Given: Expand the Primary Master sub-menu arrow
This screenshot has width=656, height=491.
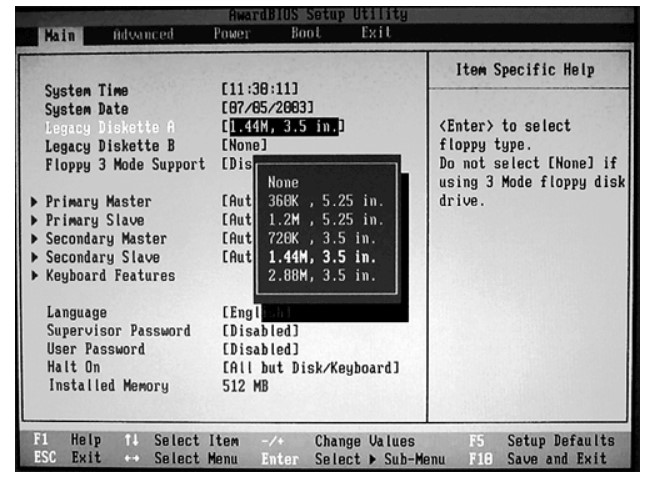Looking at the screenshot, I should click(x=35, y=202).
